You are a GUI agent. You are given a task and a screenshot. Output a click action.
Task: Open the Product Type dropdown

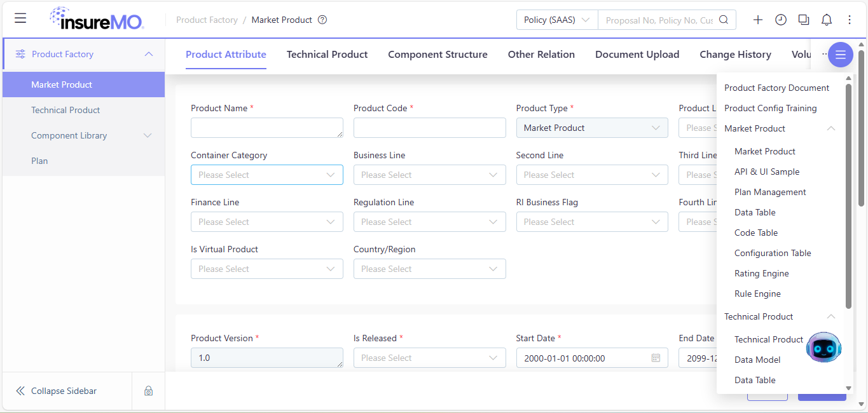(x=592, y=128)
